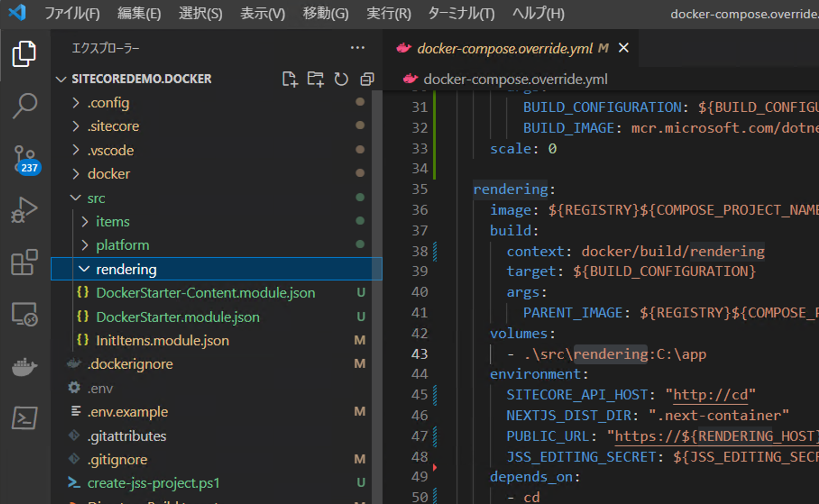Collapse the SITECOREDEMO.DOCKER root folder

pos(61,79)
